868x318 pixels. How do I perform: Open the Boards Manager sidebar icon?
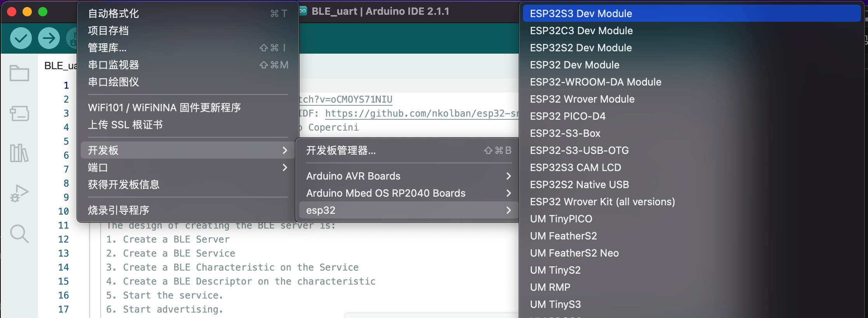pos(19,114)
